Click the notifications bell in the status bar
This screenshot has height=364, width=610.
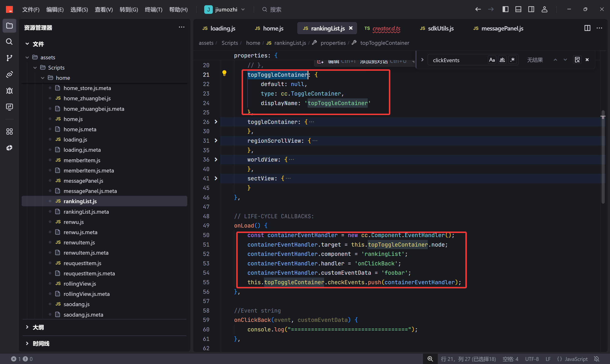[x=597, y=359]
